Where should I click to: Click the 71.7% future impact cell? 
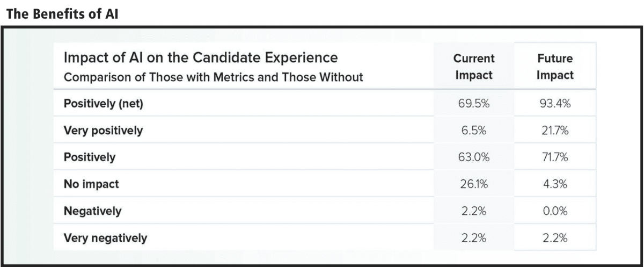(555, 157)
